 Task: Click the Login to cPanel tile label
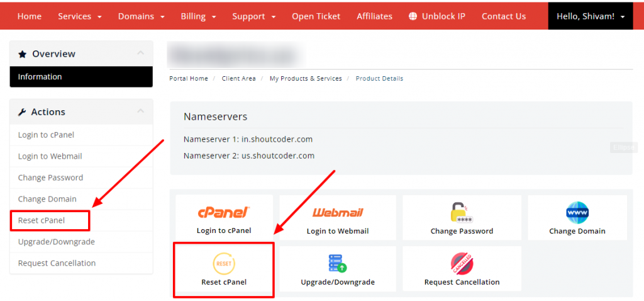click(224, 230)
